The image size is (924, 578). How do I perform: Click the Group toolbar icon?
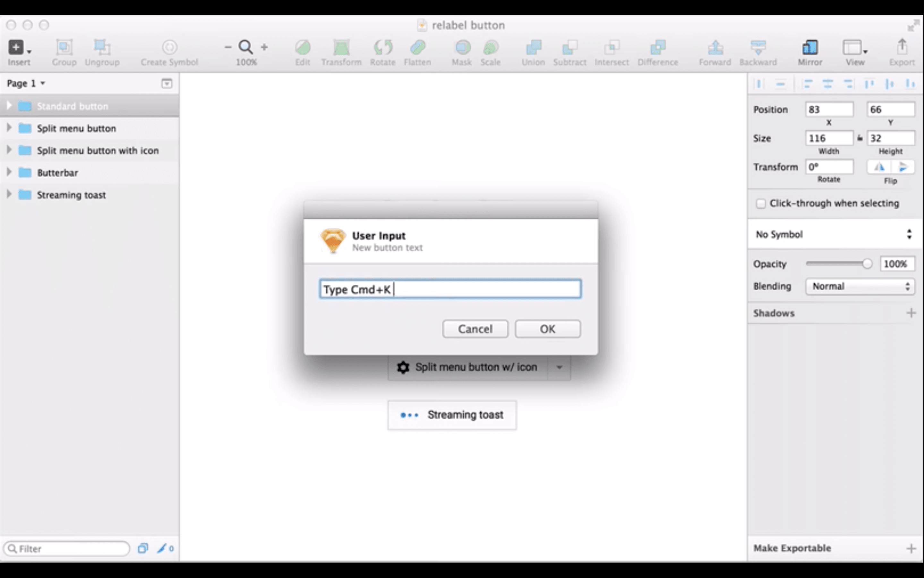[64, 48]
